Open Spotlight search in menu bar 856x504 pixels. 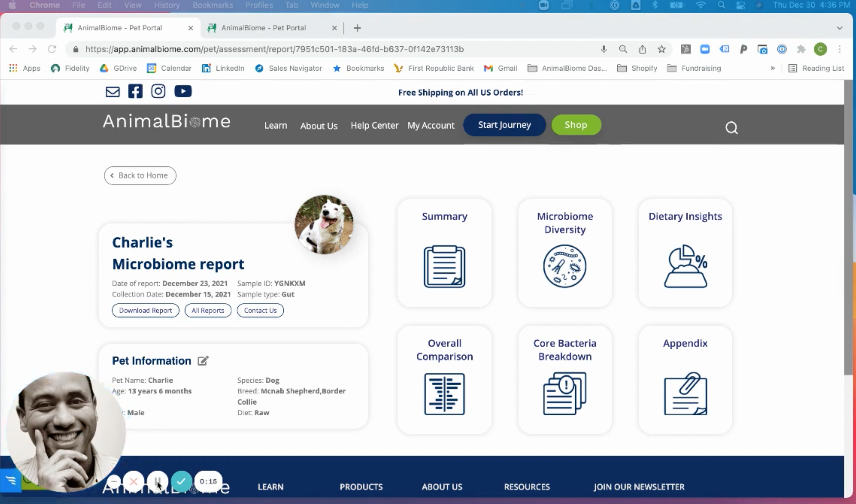[x=721, y=5]
